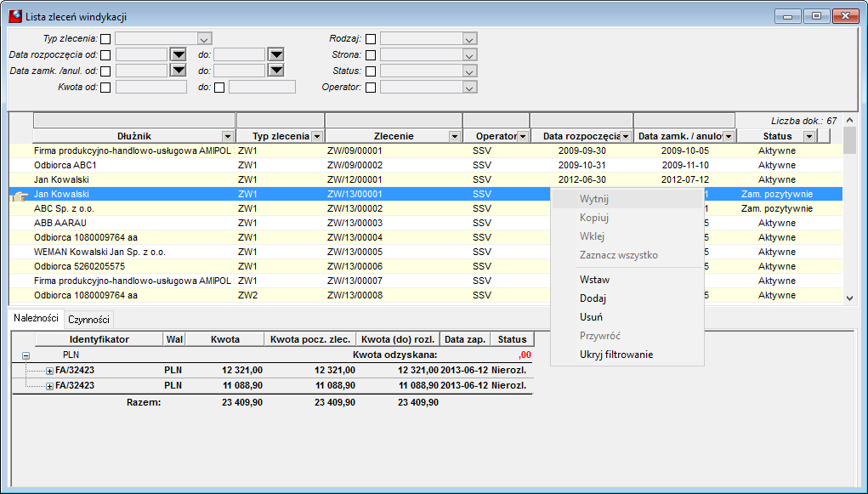Collapse the PLN tree node
The height and width of the screenshot is (494, 868).
[x=26, y=356]
